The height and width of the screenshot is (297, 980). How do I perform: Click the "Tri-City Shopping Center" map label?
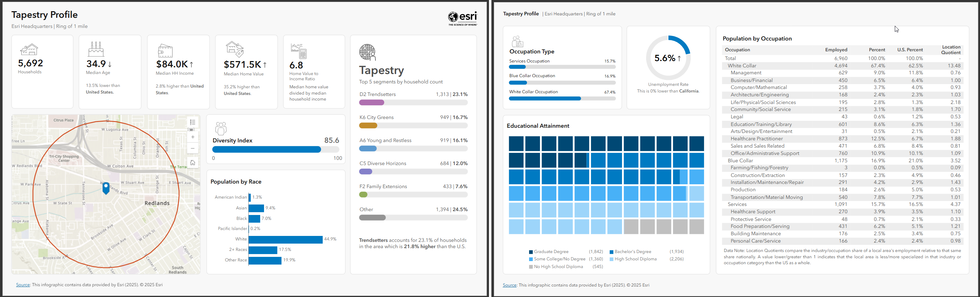(64, 158)
